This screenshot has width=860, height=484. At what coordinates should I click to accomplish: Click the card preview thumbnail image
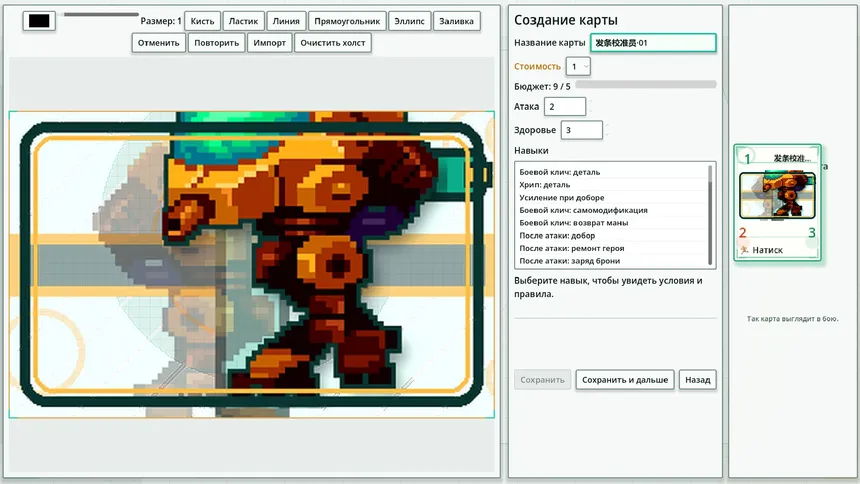[x=777, y=195]
